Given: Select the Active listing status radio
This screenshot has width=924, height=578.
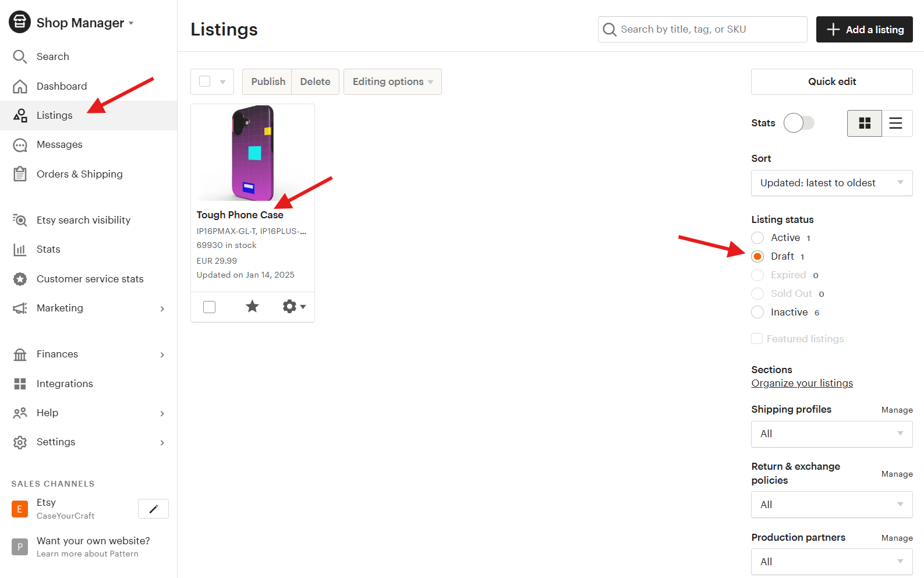Looking at the screenshot, I should 757,238.
